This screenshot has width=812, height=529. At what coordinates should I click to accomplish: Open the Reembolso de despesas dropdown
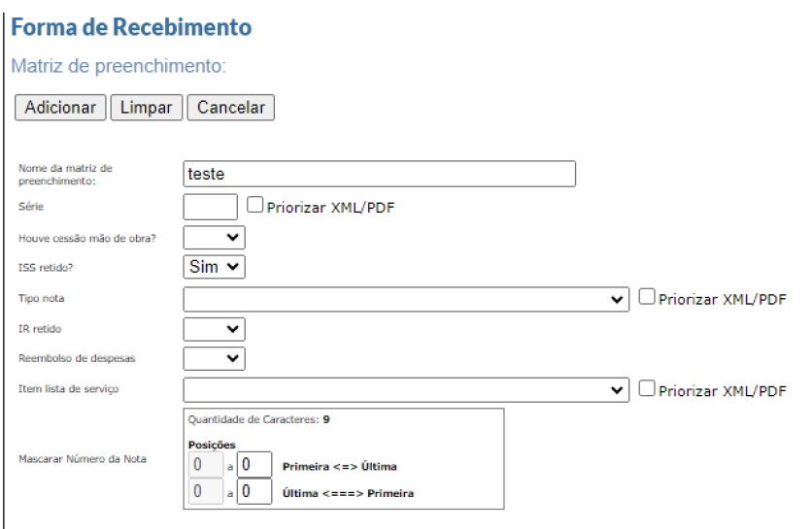click(214, 358)
